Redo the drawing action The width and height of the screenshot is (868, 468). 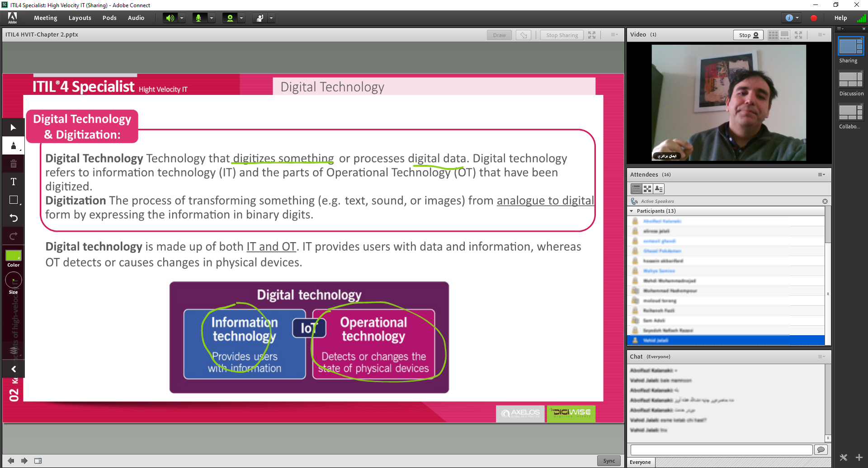14,236
